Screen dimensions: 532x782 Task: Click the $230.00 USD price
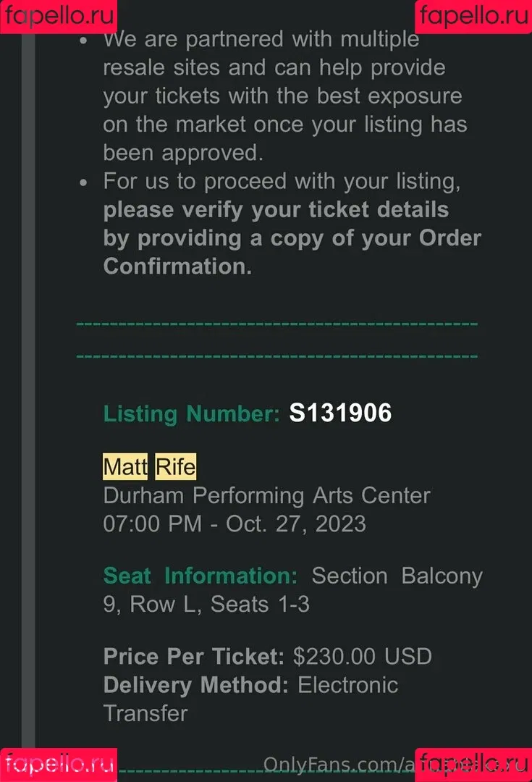pos(363,656)
